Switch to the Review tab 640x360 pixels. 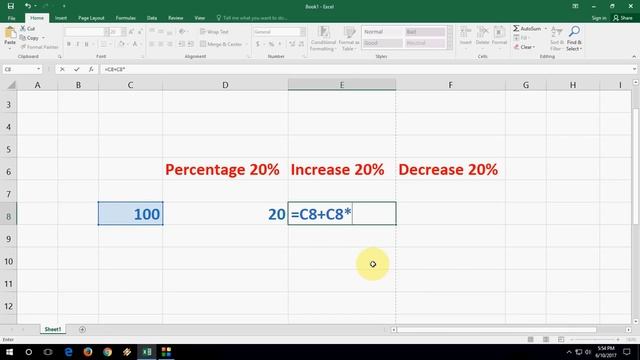(176, 18)
